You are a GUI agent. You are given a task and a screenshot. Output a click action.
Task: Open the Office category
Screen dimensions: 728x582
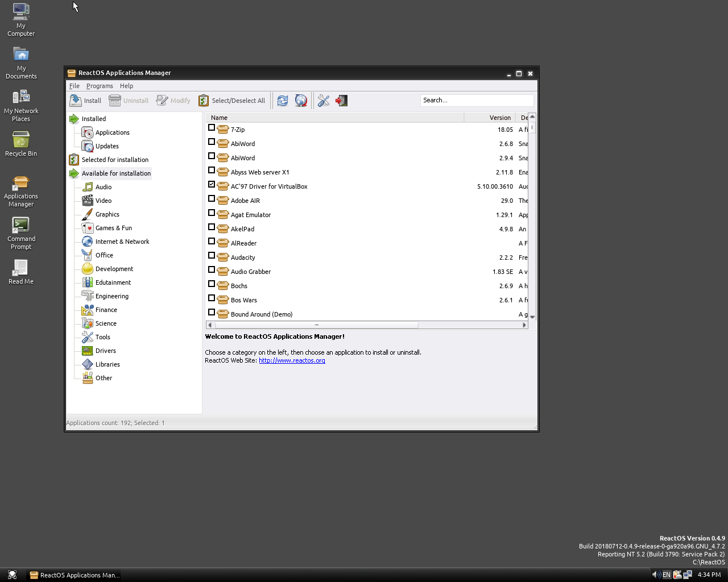coord(104,255)
